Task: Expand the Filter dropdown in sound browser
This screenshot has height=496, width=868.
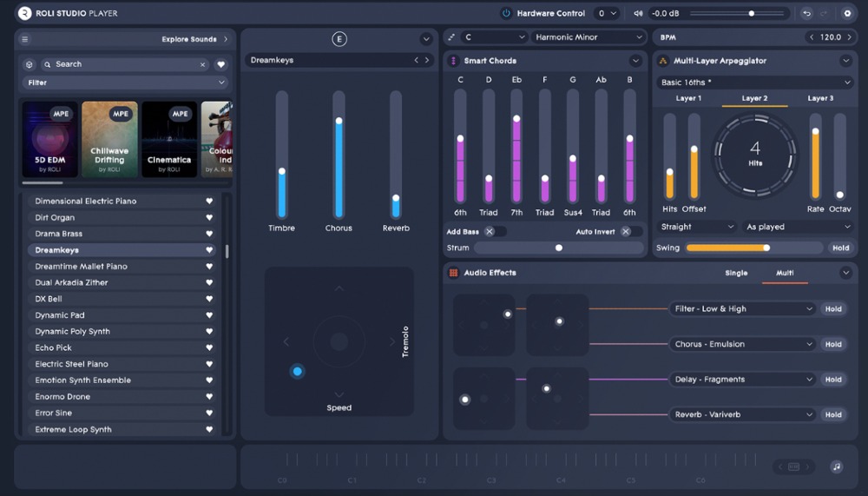Action: 125,83
